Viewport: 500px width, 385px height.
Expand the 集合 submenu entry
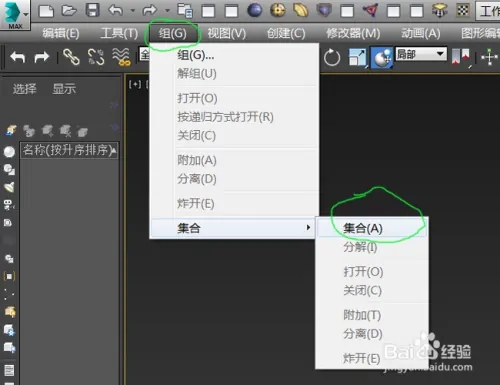tap(232, 228)
